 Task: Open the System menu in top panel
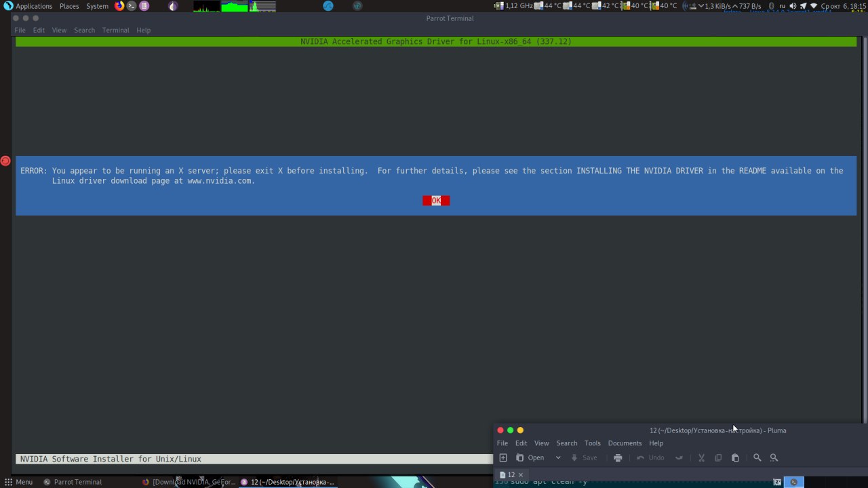(97, 6)
